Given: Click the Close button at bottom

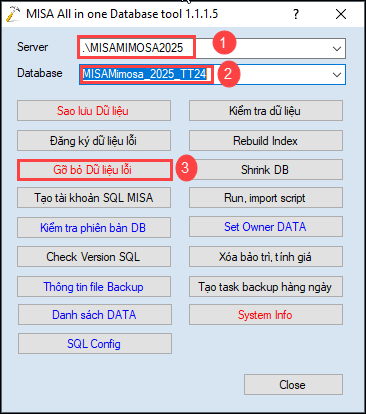Looking at the screenshot, I should pyautogui.click(x=293, y=385).
